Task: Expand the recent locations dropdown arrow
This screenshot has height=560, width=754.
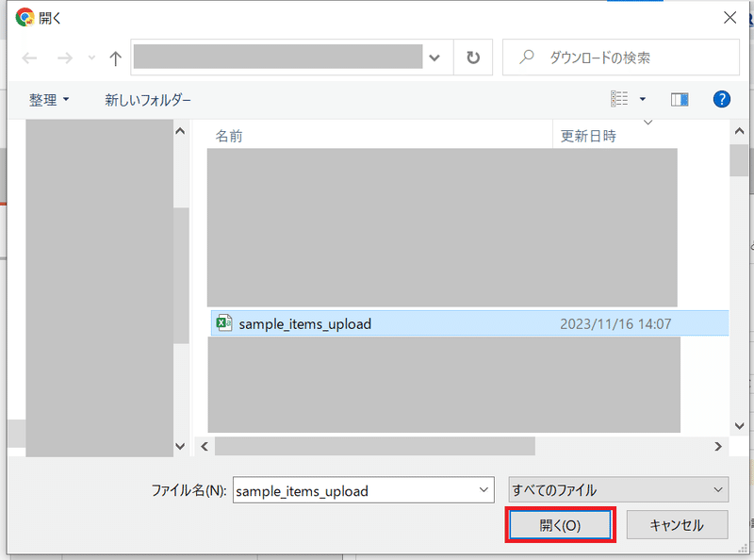Action: click(x=91, y=58)
